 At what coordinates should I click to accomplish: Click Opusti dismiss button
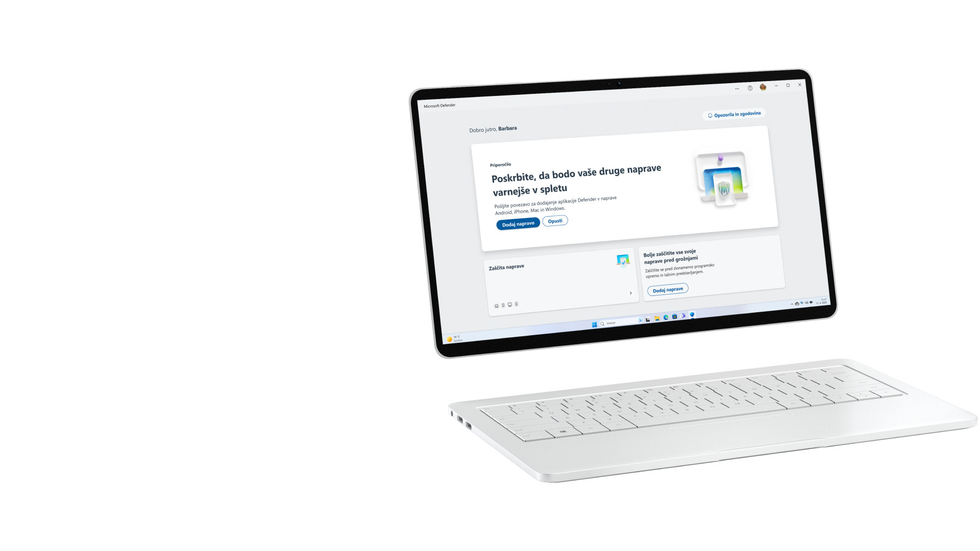(x=555, y=221)
